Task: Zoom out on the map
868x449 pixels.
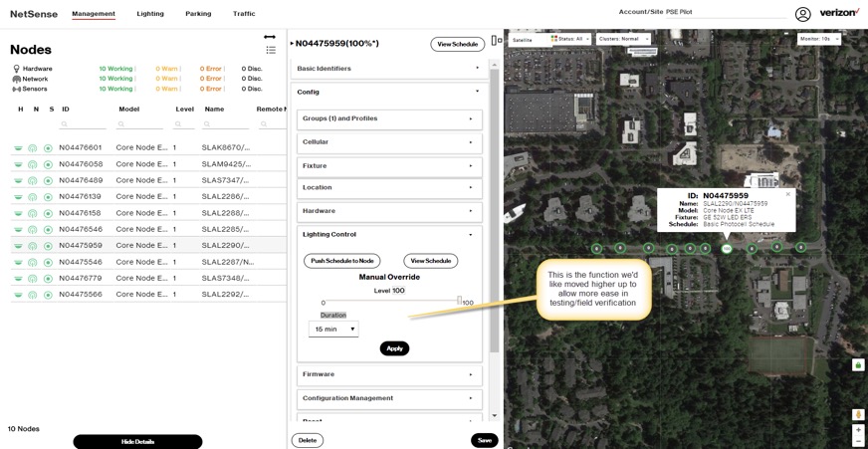Action: (x=858, y=441)
